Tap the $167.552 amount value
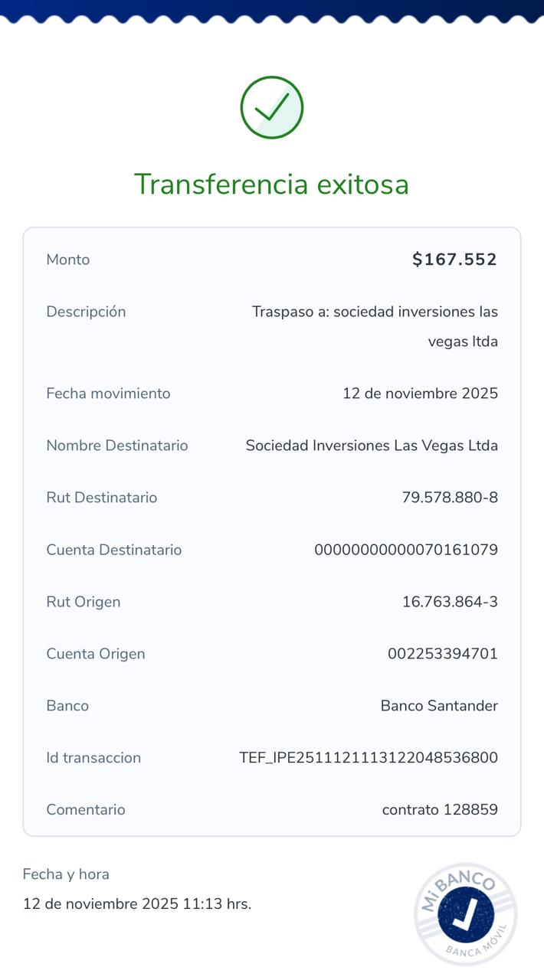This screenshot has height=980, width=544. (455, 260)
